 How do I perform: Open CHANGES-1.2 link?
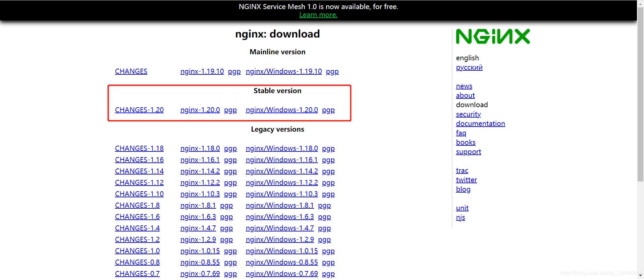[137, 239]
